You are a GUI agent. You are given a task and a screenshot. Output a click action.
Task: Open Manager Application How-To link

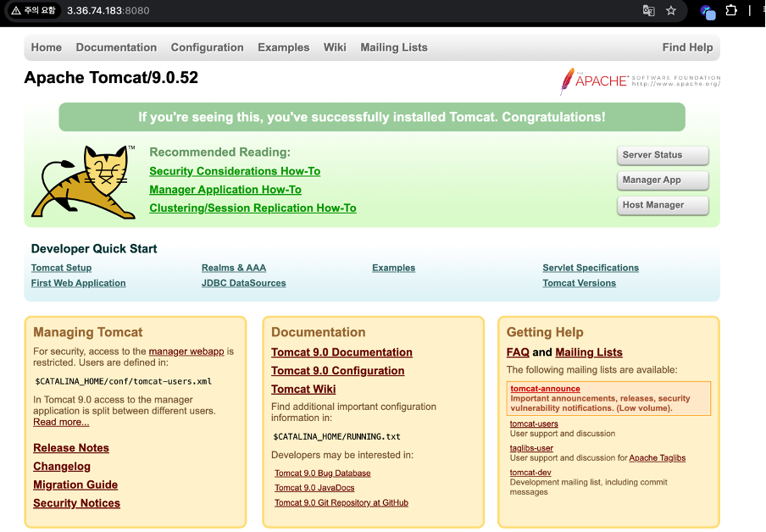[225, 190]
